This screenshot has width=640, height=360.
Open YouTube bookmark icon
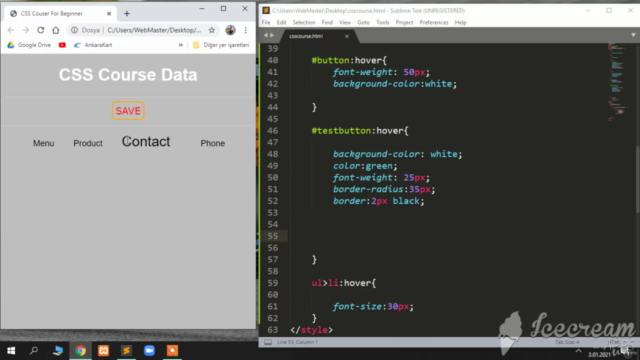click(62, 45)
